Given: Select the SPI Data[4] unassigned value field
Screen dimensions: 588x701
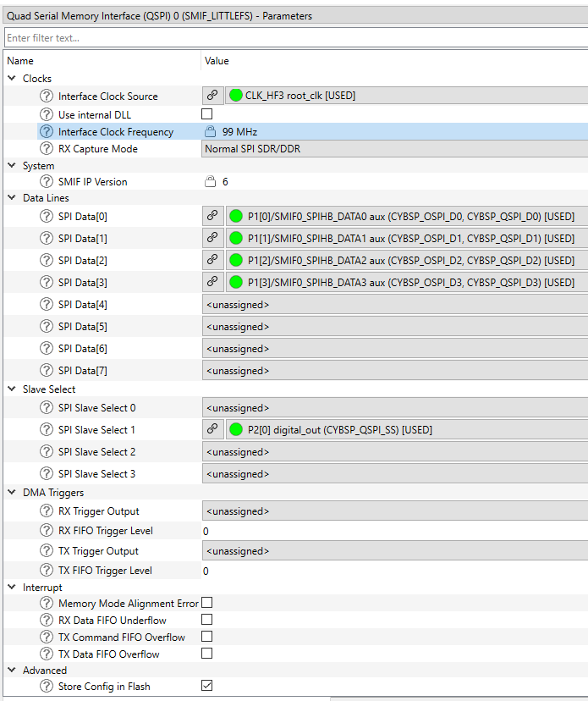Looking at the screenshot, I should [394, 305].
